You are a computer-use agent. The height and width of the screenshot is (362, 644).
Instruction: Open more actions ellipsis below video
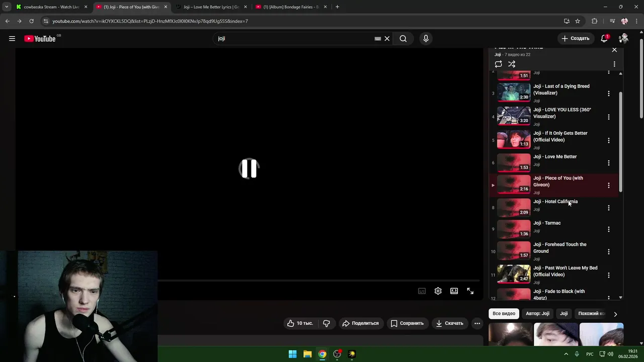click(477, 323)
